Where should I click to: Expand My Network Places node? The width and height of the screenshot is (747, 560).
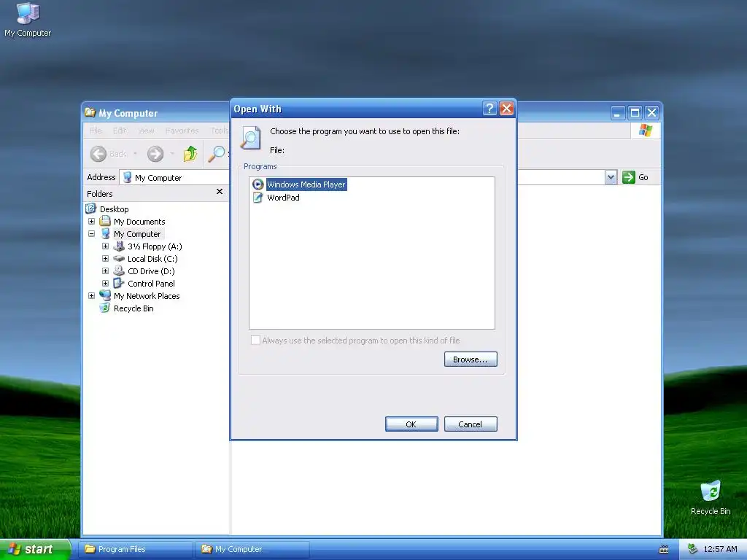pos(91,296)
